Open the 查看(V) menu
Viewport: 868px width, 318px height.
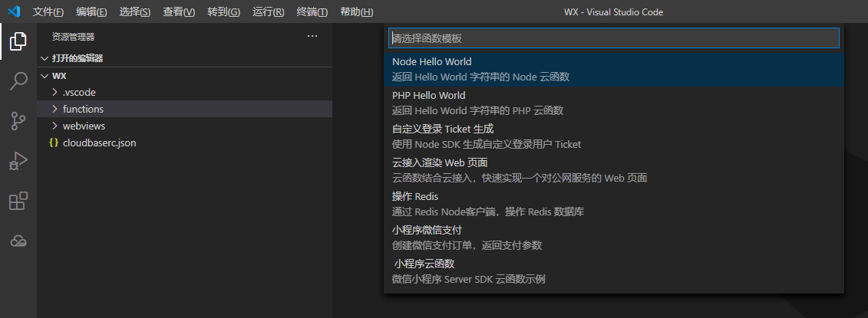tap(179, 11)
